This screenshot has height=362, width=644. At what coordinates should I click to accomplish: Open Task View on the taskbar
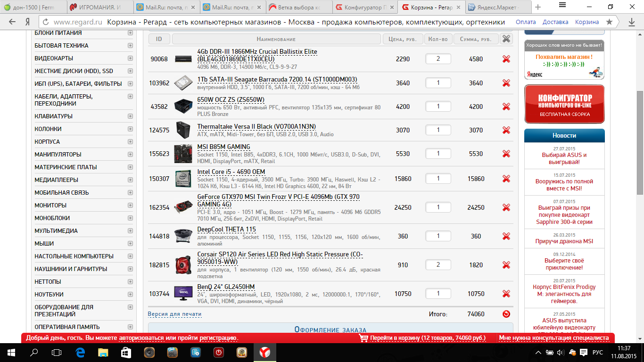click(x=57, y=352)
